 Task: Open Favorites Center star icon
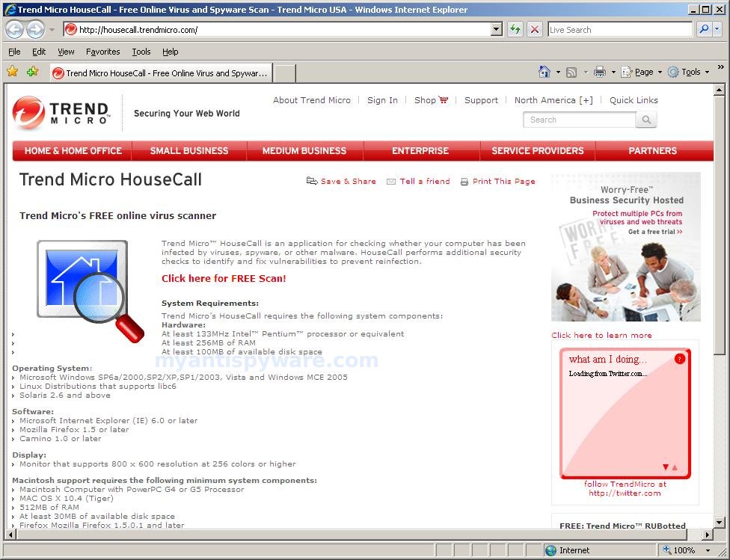tap(13, 72)
